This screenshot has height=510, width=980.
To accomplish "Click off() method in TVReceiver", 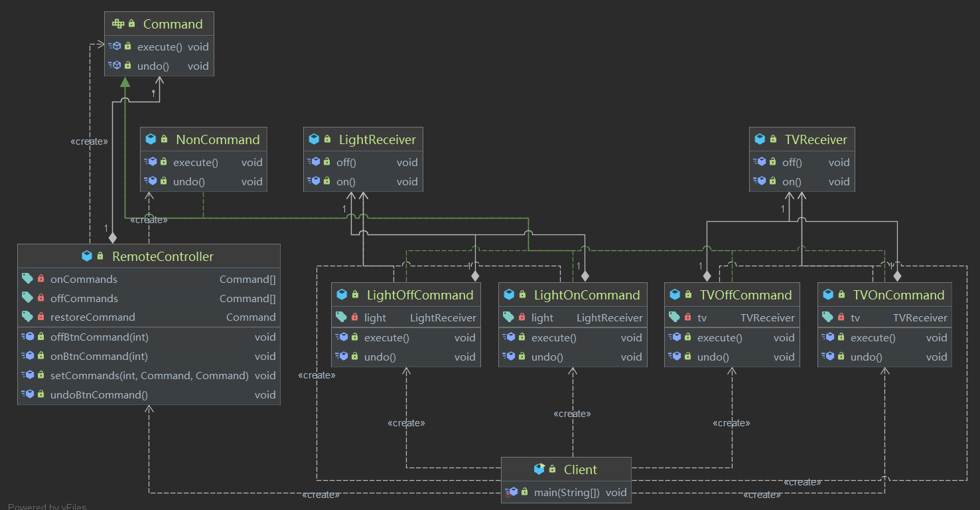I will (792, 162).
